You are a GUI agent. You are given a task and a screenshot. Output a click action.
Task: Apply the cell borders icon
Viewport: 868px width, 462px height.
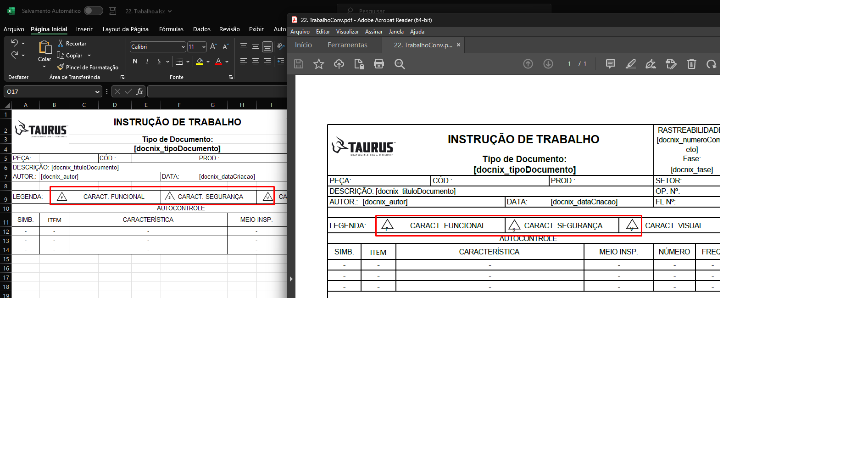pyautogui.click(x=179, y=61)
